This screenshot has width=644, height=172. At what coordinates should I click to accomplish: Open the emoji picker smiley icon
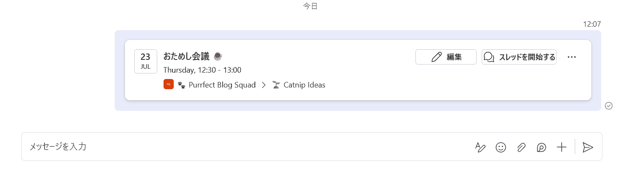(x=501, y=147)
